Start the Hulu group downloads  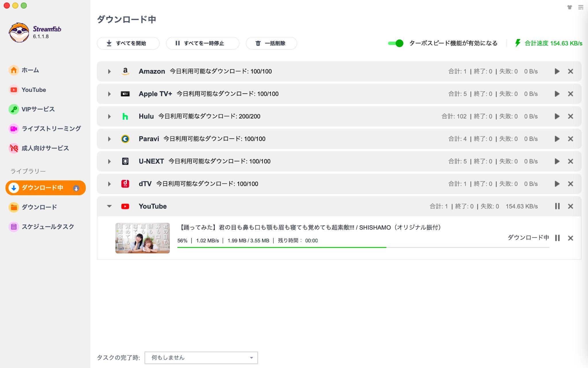coord(557,116)
